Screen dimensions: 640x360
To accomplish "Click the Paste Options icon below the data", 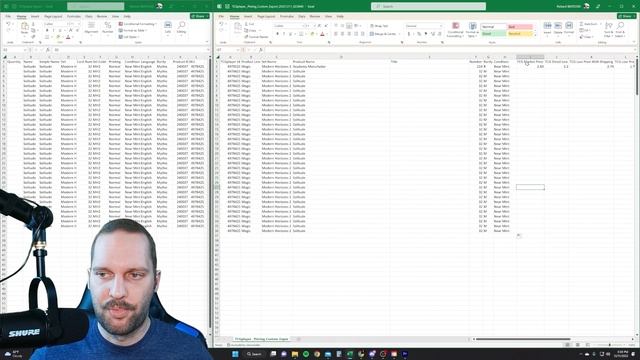I will coord(519,236).
